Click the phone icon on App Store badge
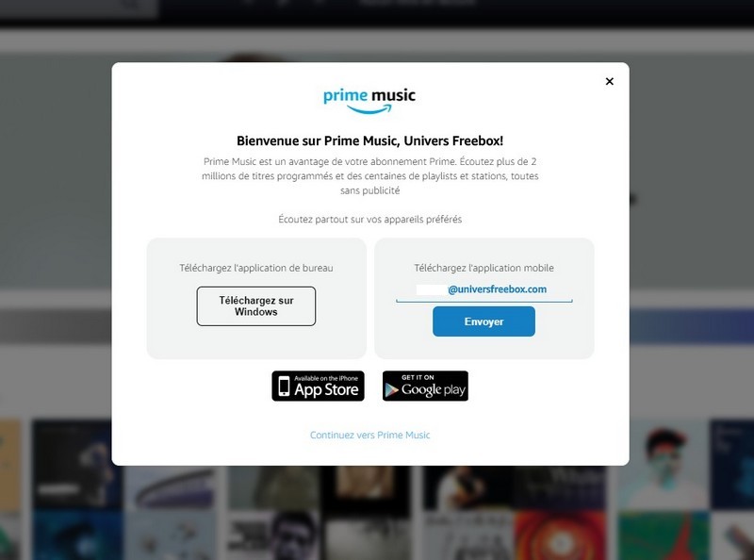Screen dimensions: 754x560 (285, 387)
